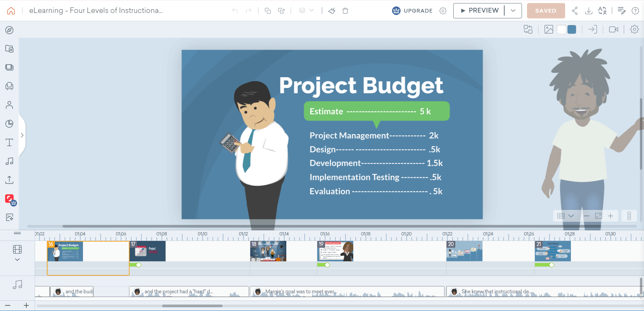Open the audio library panel
Viewport: 644px width, 311px height.
[x=10, y=161]
